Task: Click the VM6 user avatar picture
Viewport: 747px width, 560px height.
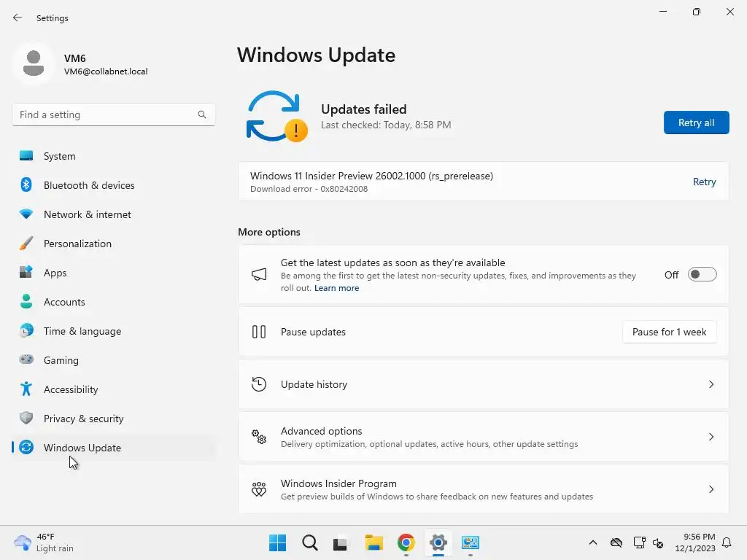Action: coord(34,63)
